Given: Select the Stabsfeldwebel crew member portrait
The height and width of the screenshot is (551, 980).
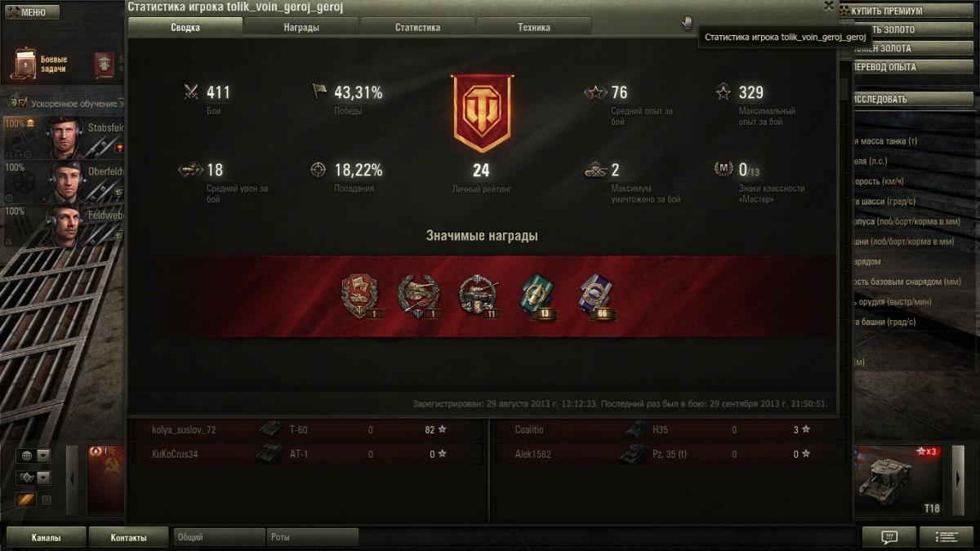Looking at the screenshot, I should coord(65,138).
